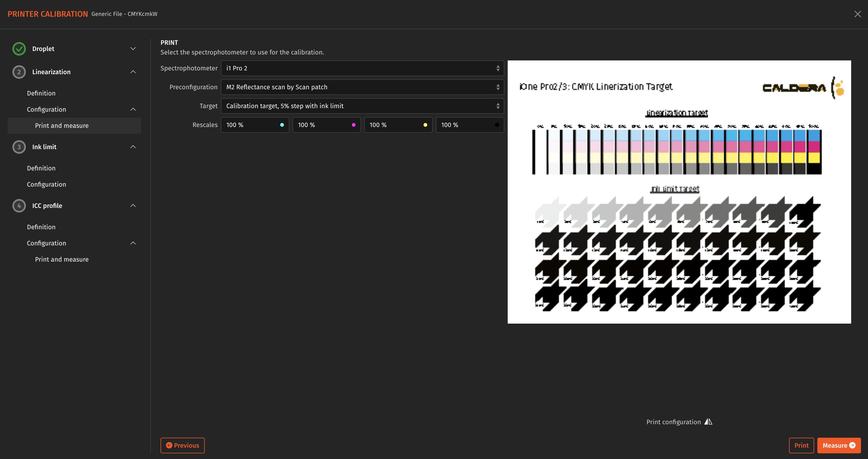This screenshot has height=459, width=868.
Task: Click the Measure button
Action: pos(839,445)
